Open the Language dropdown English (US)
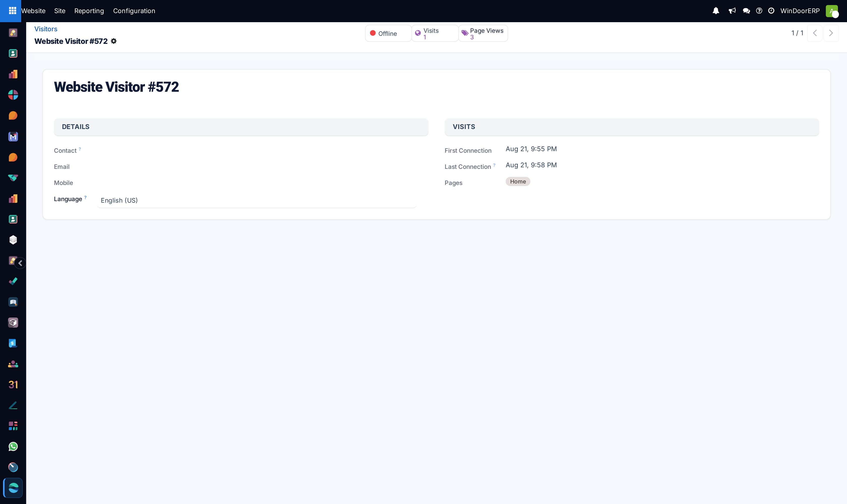The image size is (847, 504). pos(257,200)
